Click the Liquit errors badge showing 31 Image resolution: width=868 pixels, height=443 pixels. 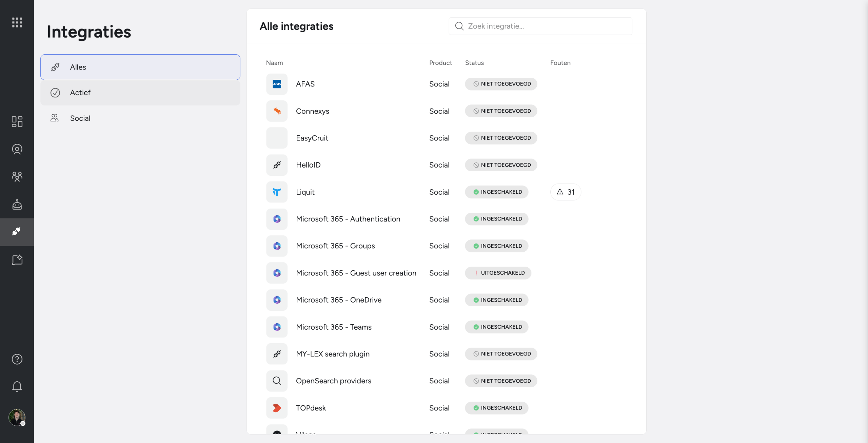click(566, 192)
